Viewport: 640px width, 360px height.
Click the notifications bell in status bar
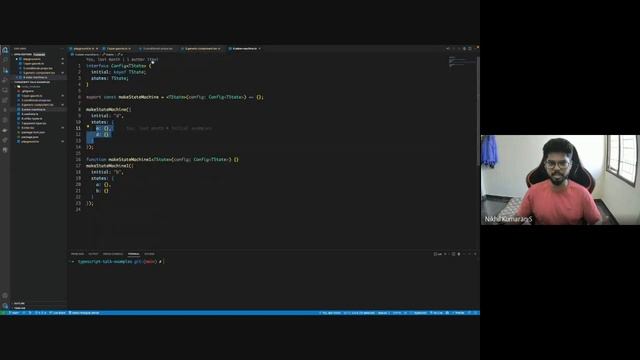(476, 313)
